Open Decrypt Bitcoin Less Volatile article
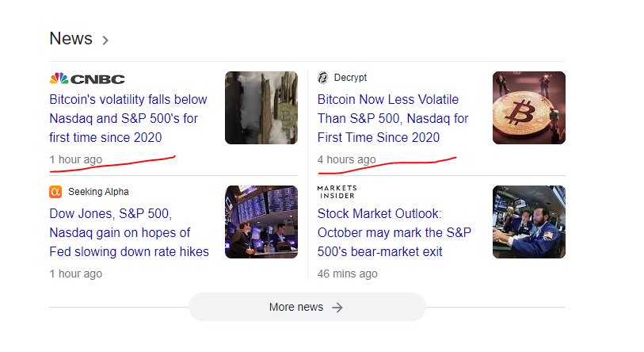This screenshot has width=644, height=352. click(393, 118)
